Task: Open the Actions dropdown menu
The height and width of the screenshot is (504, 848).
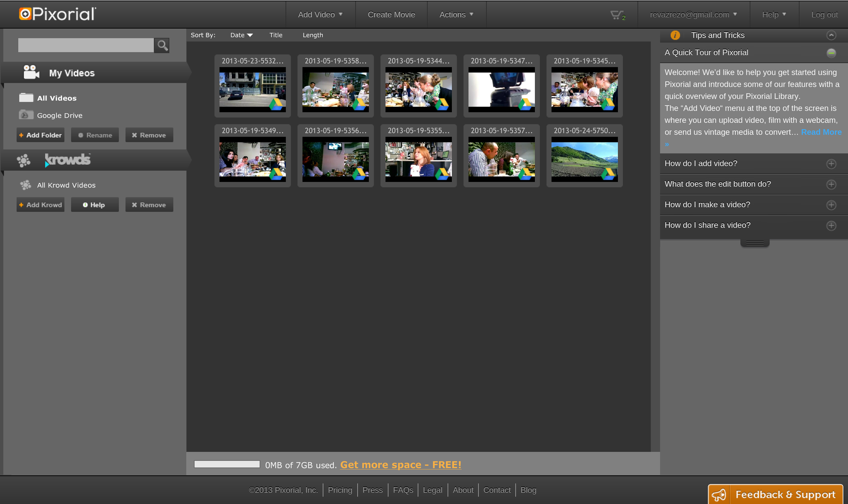Action: (456, 14)
